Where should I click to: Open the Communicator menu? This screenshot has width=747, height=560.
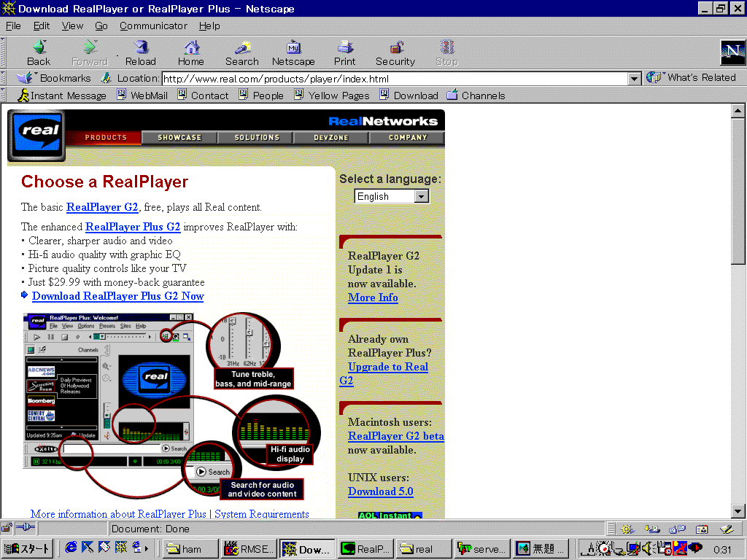click(153, 26)
